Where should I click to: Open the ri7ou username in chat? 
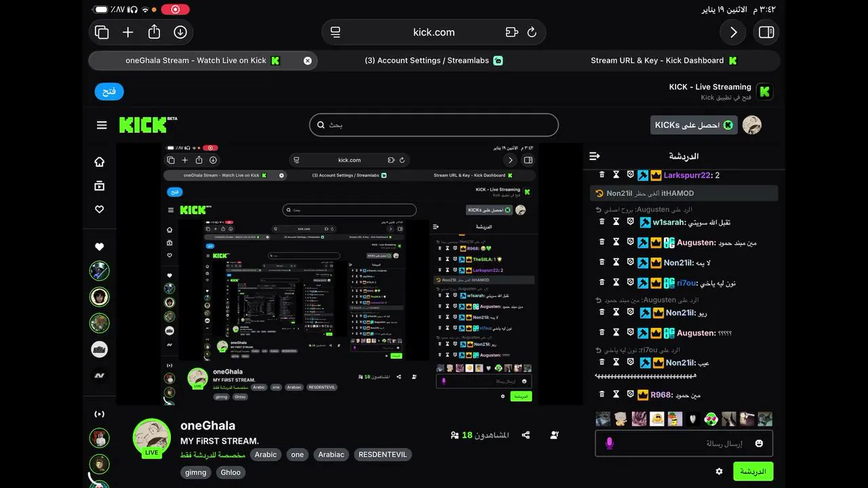(x=686, y=283)
